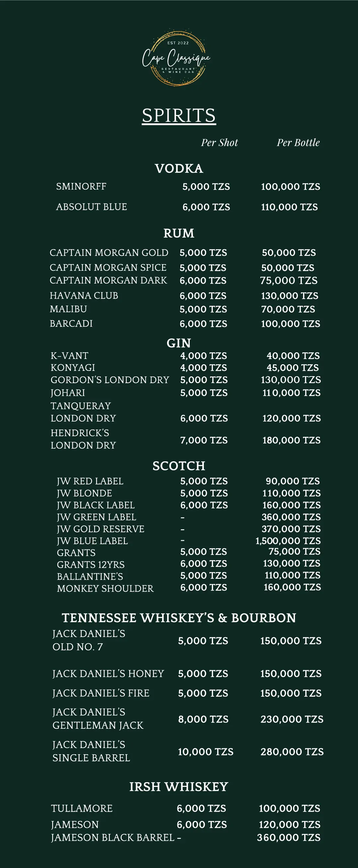Click the MALIBU rum entry
The image size is (358, 868).
coord(68,309)
